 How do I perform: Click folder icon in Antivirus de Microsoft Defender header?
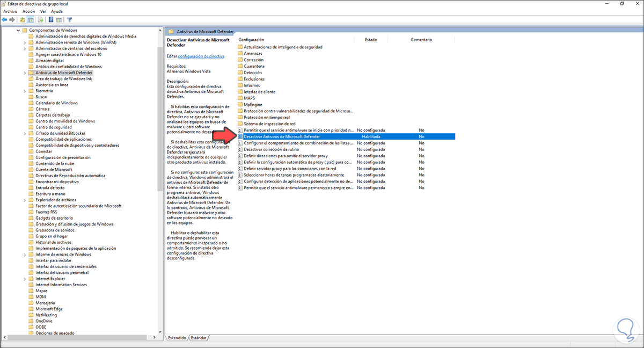[x=171, y=31]
